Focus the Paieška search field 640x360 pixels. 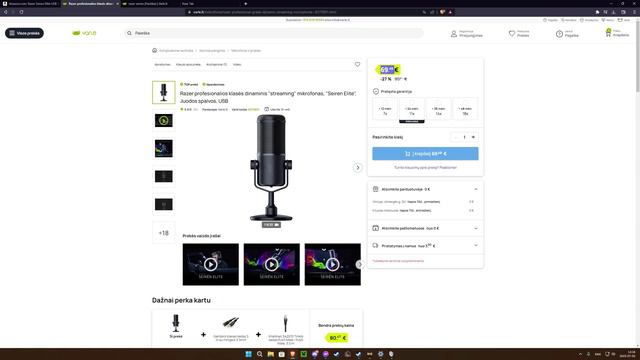point(273,33)
